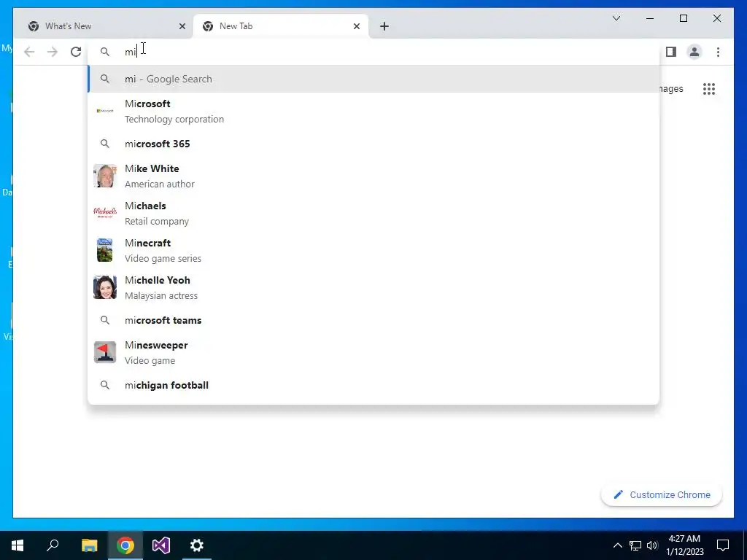Image resolution: width=747 pixels, height=560 pixels.
Task: Choose the 'microsoft teams' suggestion
Action: pos(373,321)
